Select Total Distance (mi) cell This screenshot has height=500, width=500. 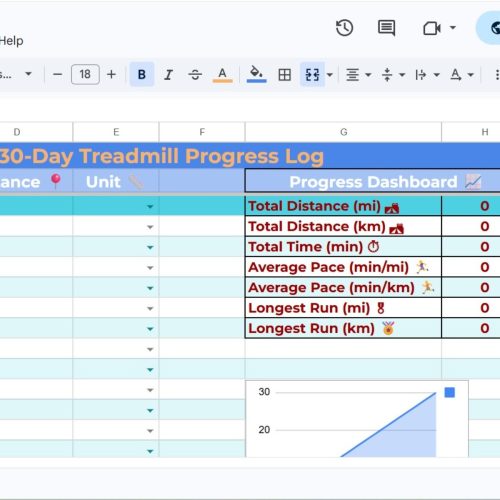coord(343,206)
